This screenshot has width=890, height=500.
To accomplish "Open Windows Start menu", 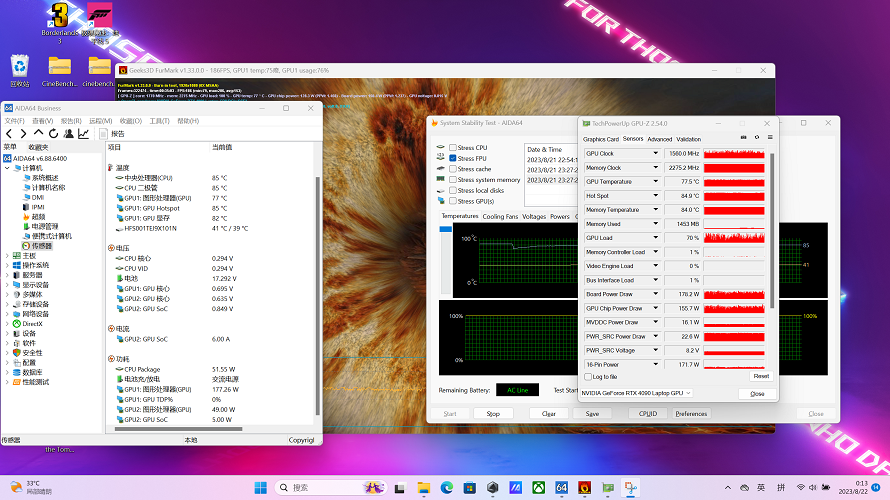I will pyautogui.click(x=261, y=488).
